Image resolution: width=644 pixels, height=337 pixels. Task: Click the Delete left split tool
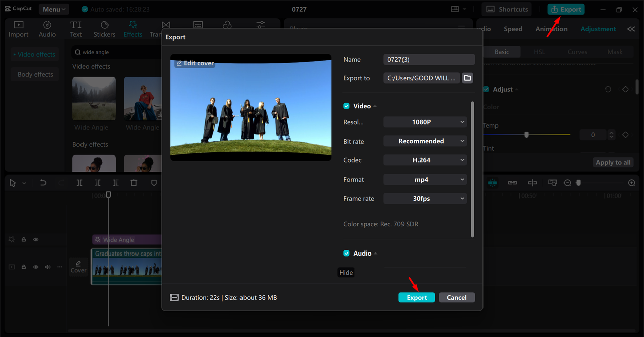click(98, 183)
